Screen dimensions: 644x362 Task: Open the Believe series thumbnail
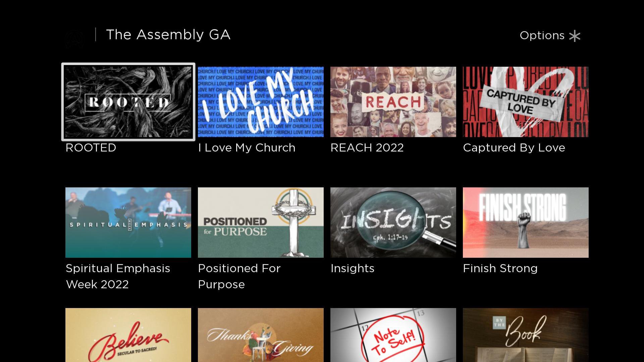click(128, 335)
